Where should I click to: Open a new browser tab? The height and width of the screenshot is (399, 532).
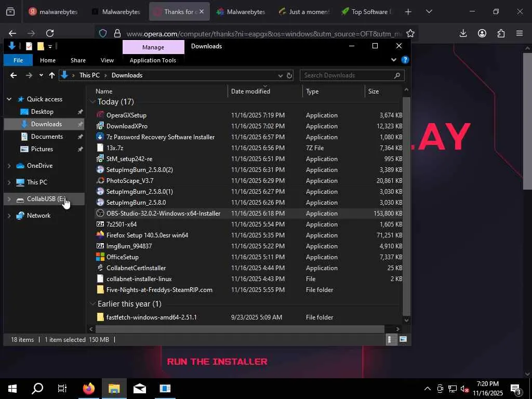click(x=408, y=11)
